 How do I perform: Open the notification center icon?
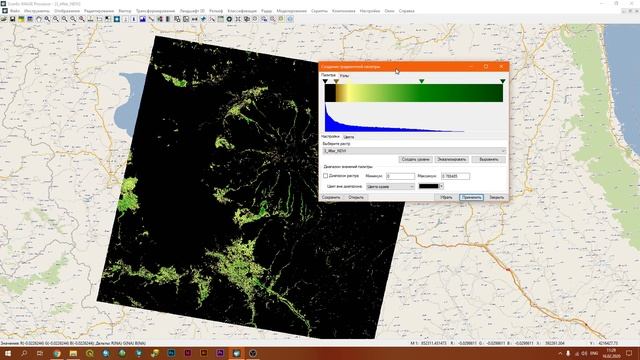629,353
